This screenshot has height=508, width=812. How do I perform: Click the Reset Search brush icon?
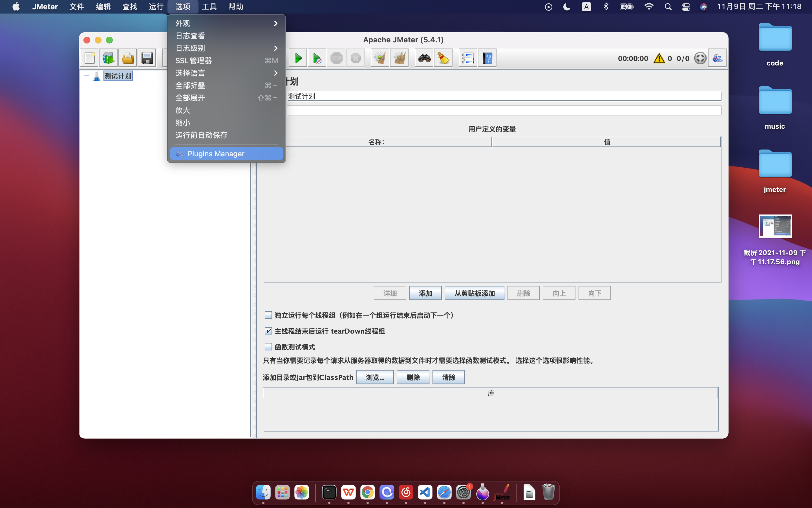click(443, 58)
